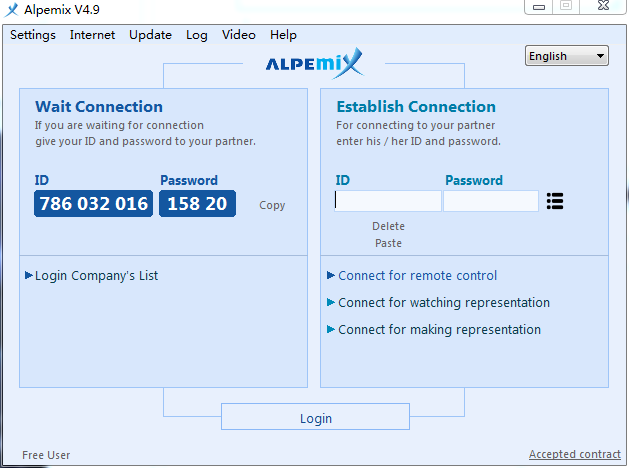
Task: Click Paste under the partner ID field
Action: point(388,243)
